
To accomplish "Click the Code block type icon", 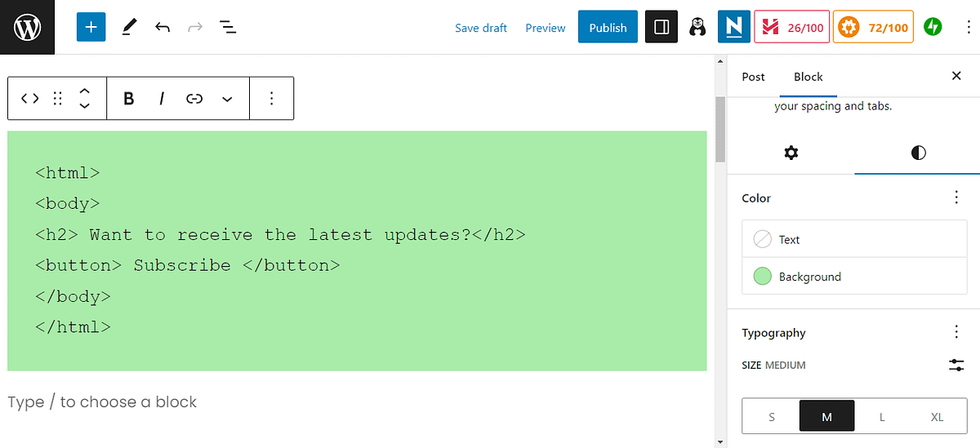I will (x=30, y=98).
